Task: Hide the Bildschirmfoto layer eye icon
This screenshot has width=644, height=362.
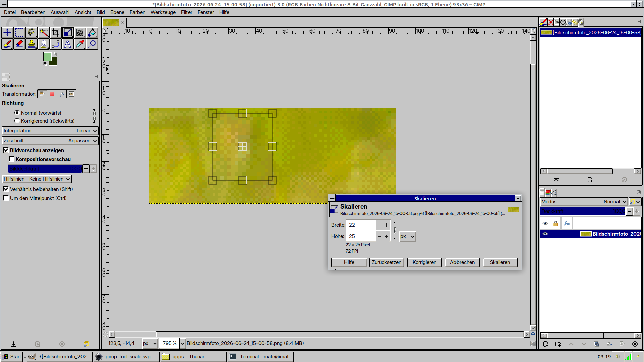Action: (545, 234)
